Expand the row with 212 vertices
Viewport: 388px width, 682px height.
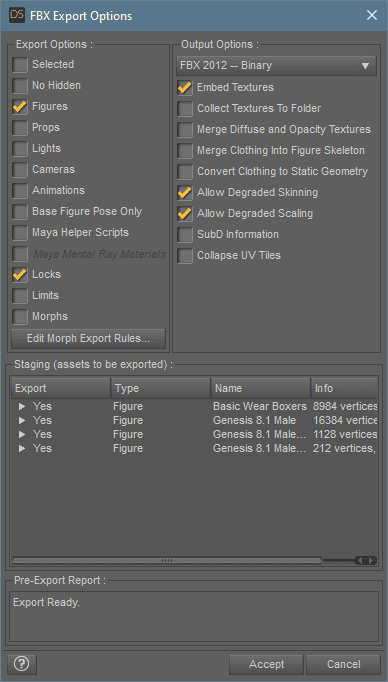tap(22, 448)
